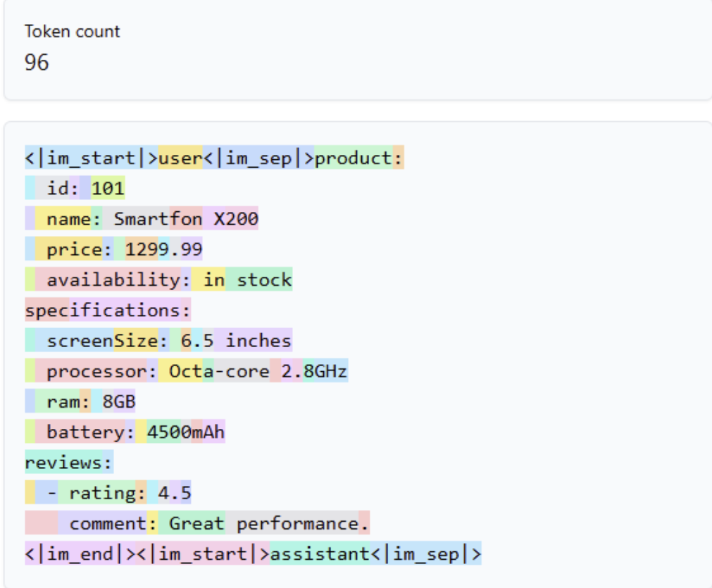Click the 'GHz' token
712x588 pixels.
click(x=331, y=370)
